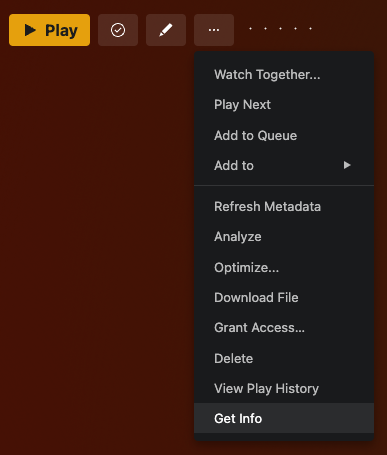Choose Refresh Metadata
The height and width of the screenshot is (455, 387).
coord(284,207)
